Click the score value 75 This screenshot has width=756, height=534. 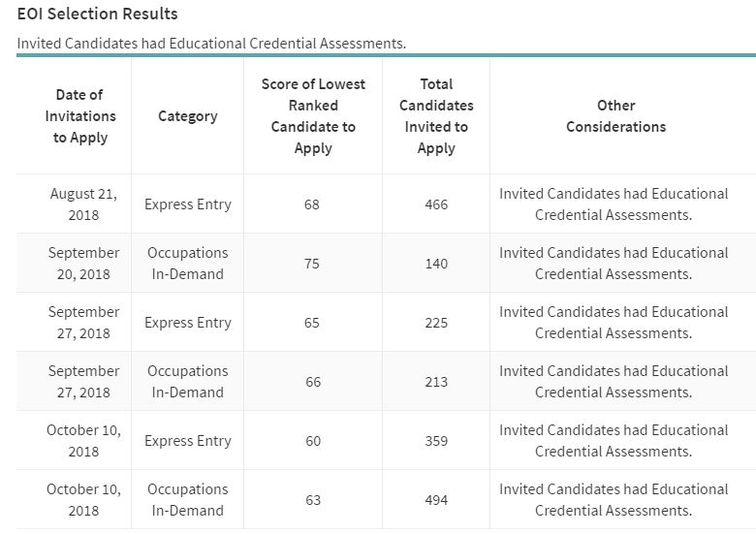point(312,264)
